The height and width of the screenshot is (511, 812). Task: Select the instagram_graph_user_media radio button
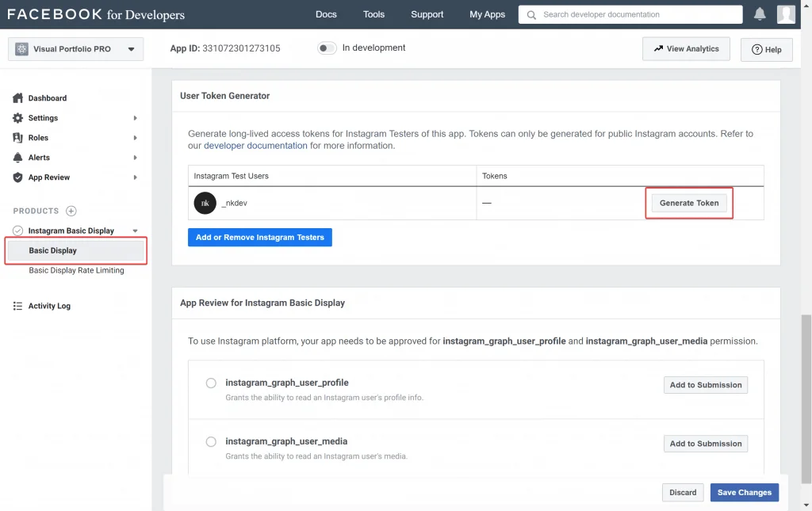(x=211, y=442)
